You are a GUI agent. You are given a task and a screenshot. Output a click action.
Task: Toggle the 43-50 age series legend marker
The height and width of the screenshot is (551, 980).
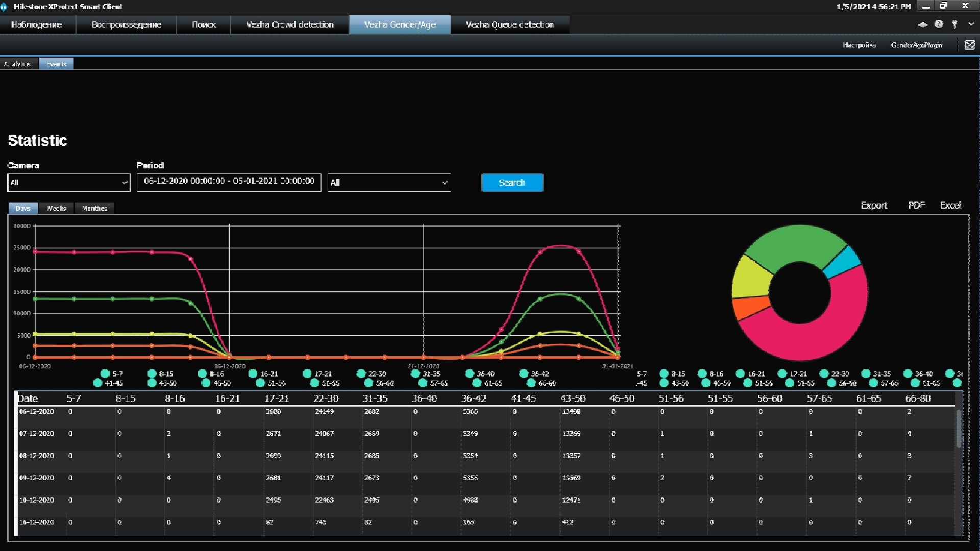coord(152,383)
